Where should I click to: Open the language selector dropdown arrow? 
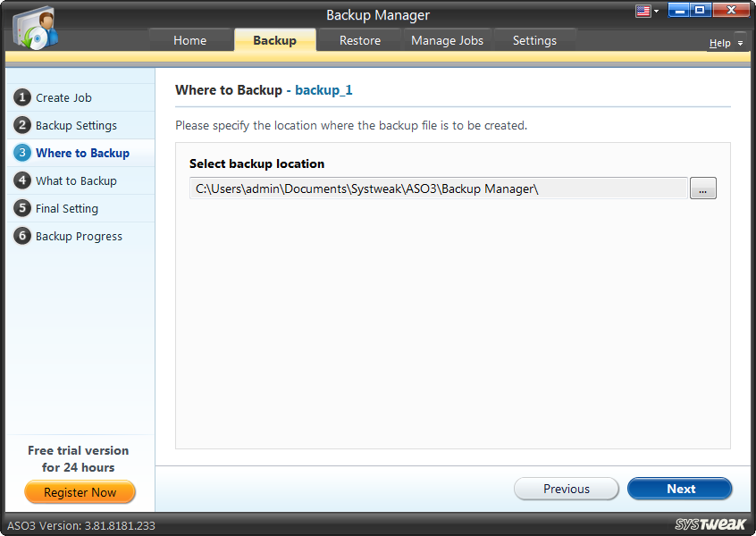coord(658,10)
